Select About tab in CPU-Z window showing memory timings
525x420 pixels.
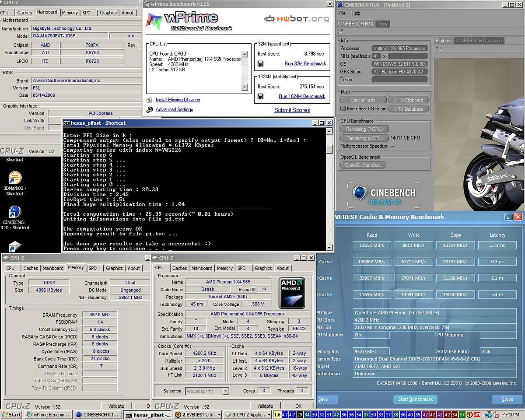(x=134, y=268)
